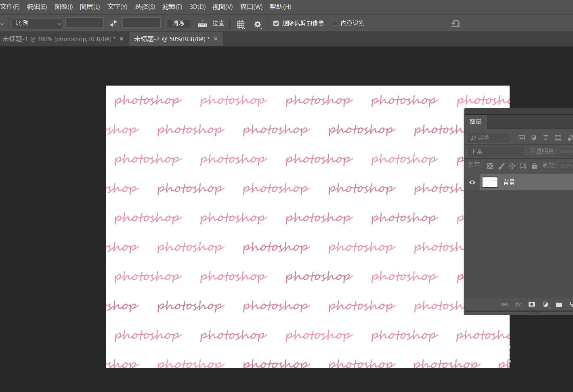
Task: Open the 比例 crop ratio dropdown
Action: tap(37, 23)
